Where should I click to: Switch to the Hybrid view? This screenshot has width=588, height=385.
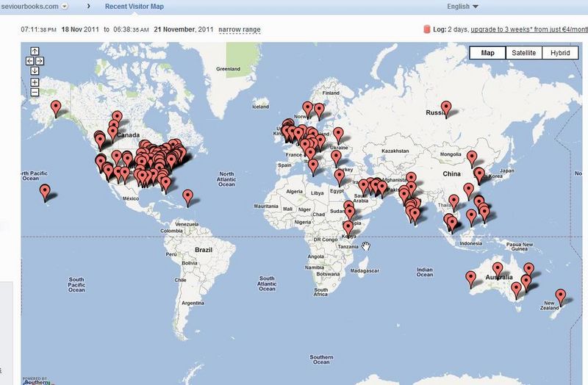pyautogui.click(x=560, y=53)
